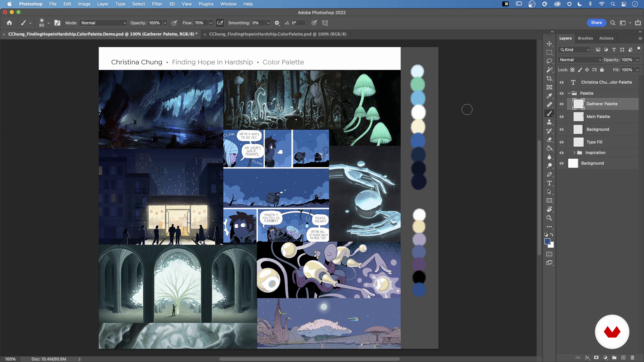Select the Eraser tool
Screen dimensions: 644x362
[x=549, y=140]
